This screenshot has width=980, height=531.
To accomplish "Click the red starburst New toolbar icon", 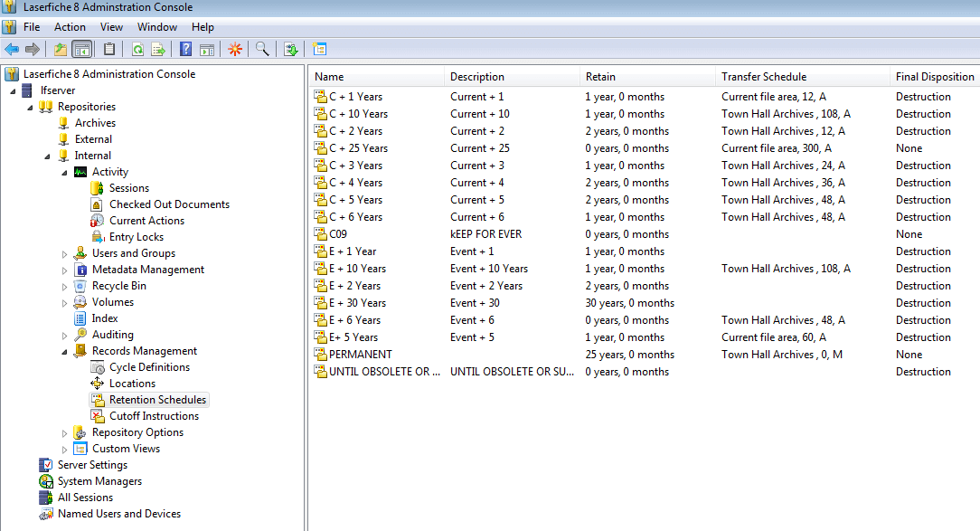I will (235, 49).
